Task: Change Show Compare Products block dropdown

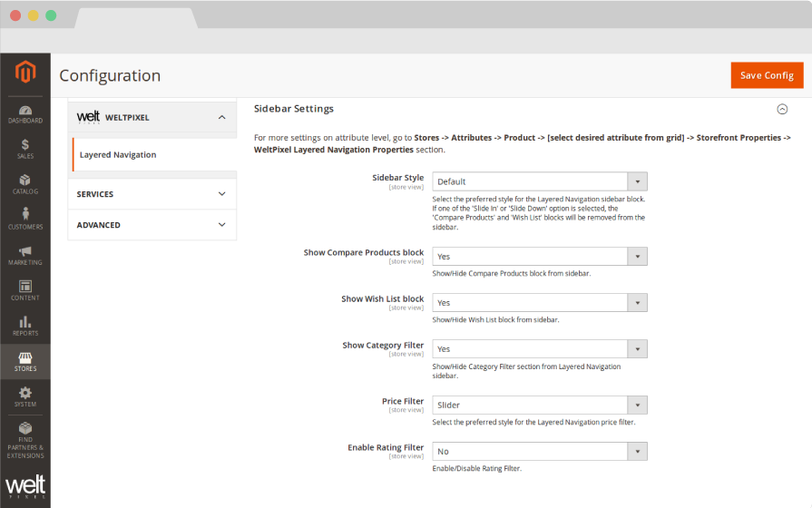Action: [x=539, y=257]
